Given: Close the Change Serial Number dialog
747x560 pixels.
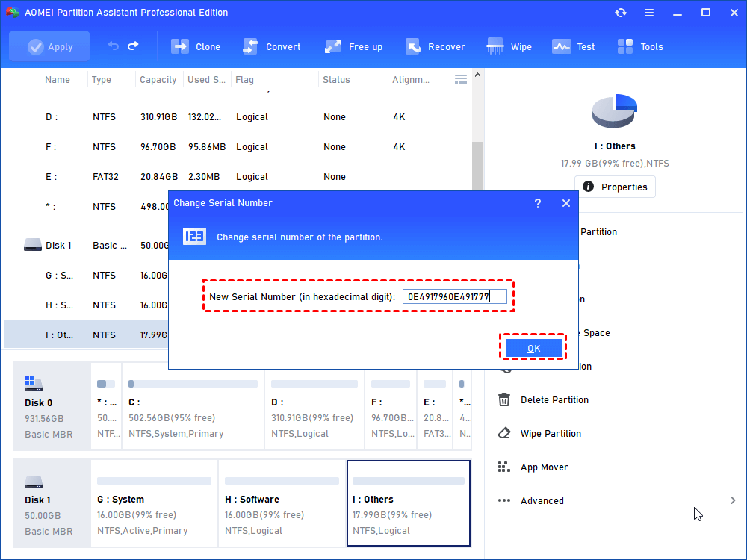Looking at the screenshot, I should point(566,203).
